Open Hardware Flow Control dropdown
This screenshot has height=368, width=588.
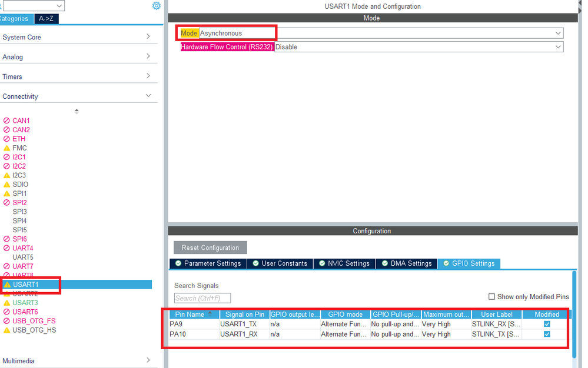click(x=419, y=47)
